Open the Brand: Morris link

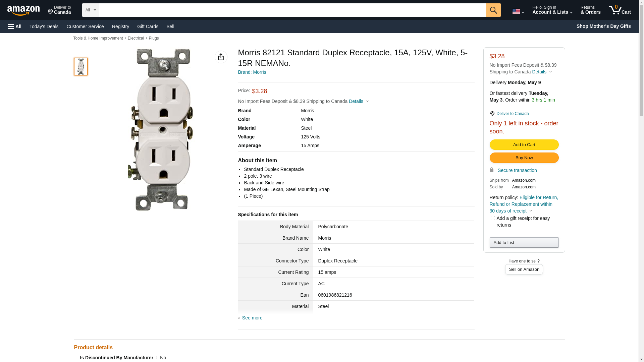tap(252, 72)
